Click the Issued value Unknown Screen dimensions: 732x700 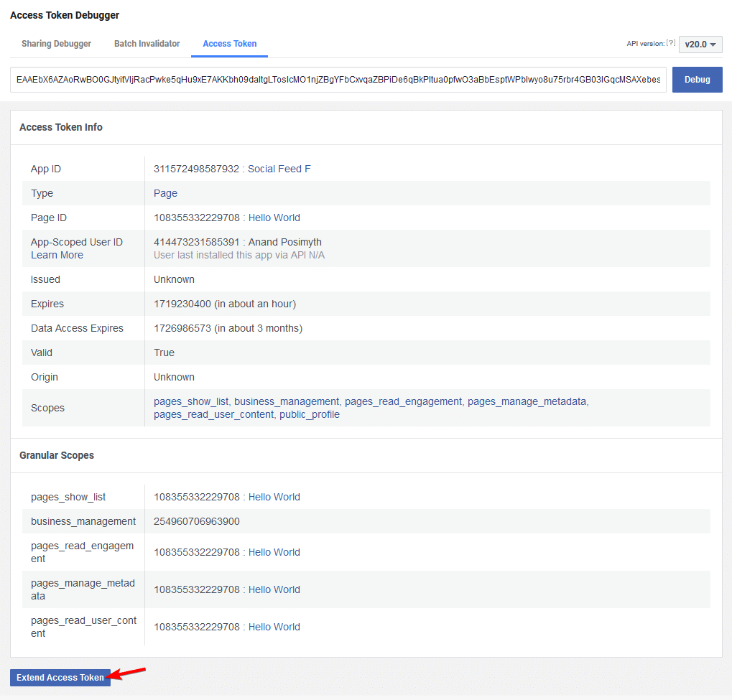(174, 279)
